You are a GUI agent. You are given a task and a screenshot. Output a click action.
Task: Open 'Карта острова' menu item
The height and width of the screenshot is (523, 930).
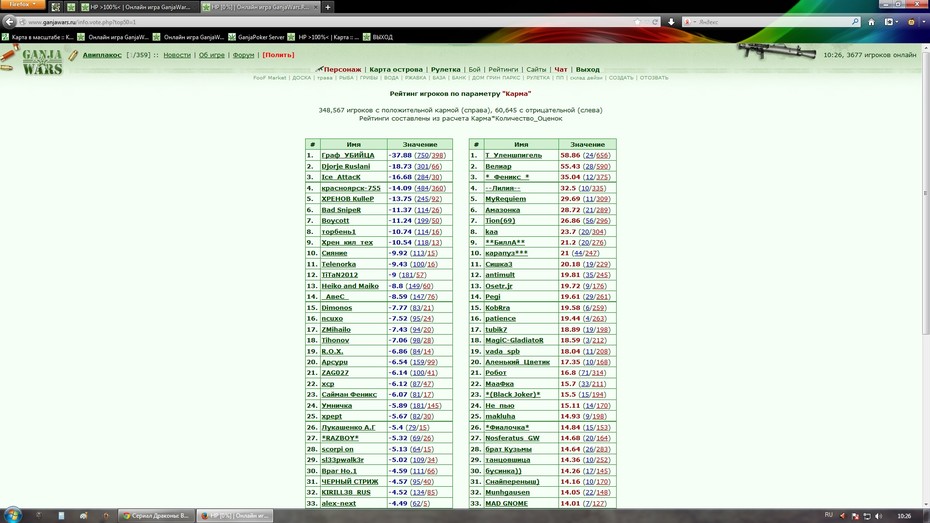tap(396, 69)
